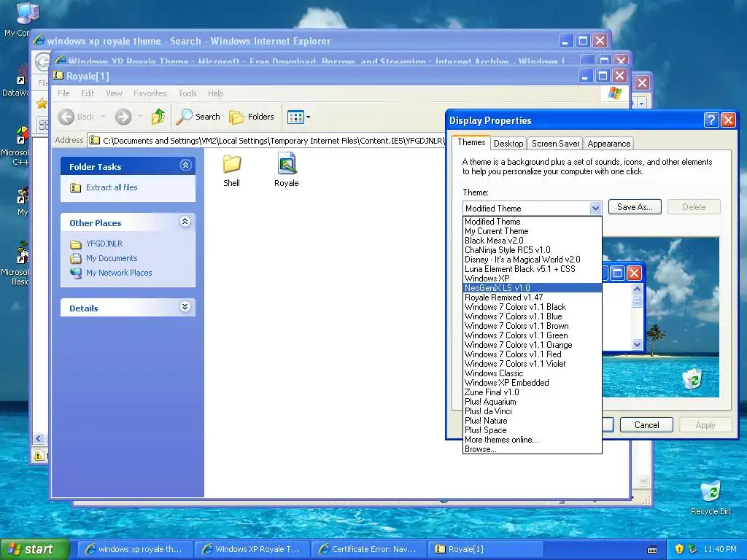Select Plus! Nature theme
The height and width of the screenshot is (560, 747).
pos(532,421)
